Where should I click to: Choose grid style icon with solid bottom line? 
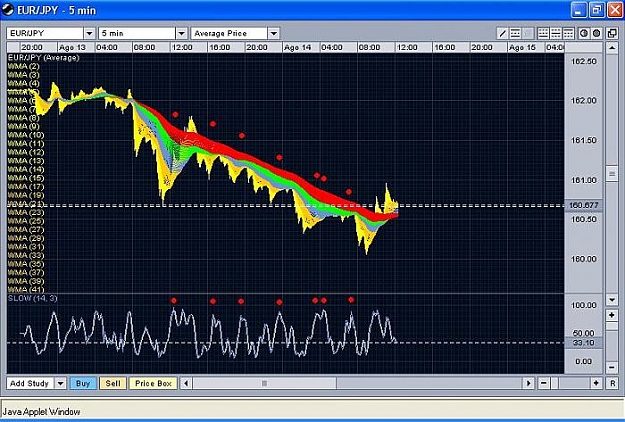pyautogui.click(x=543, y=33)
